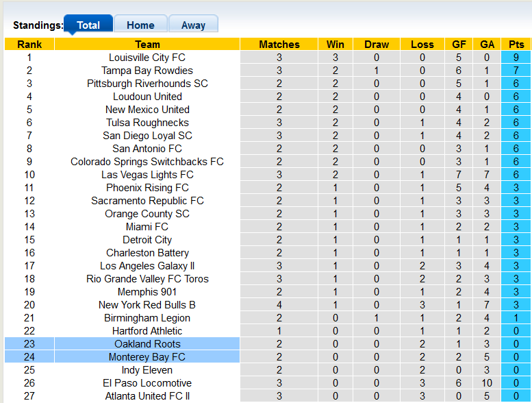Viewport: 532px width, 403px height.
Task: Select Las Vegas Lights FC row link
Action: click(x=147, y=175)
